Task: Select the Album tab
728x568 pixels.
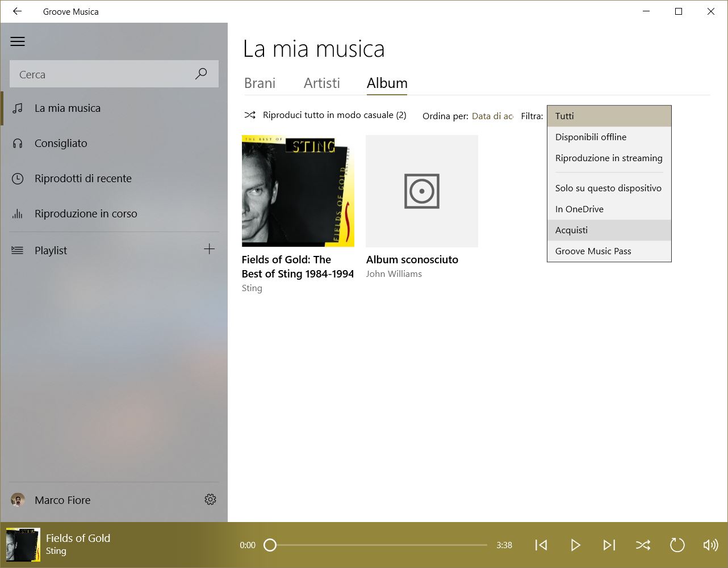Action: 387,83
